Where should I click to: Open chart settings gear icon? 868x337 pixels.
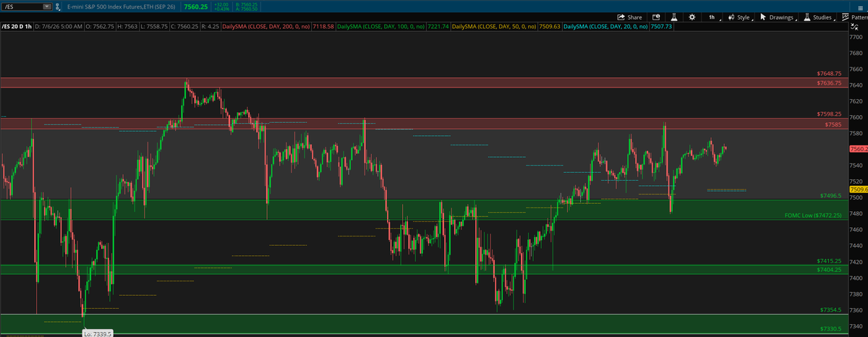tap(692, 17)
